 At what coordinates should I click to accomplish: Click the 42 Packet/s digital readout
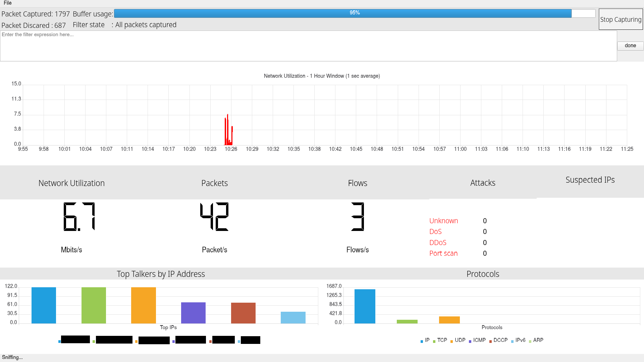point(214,217)
